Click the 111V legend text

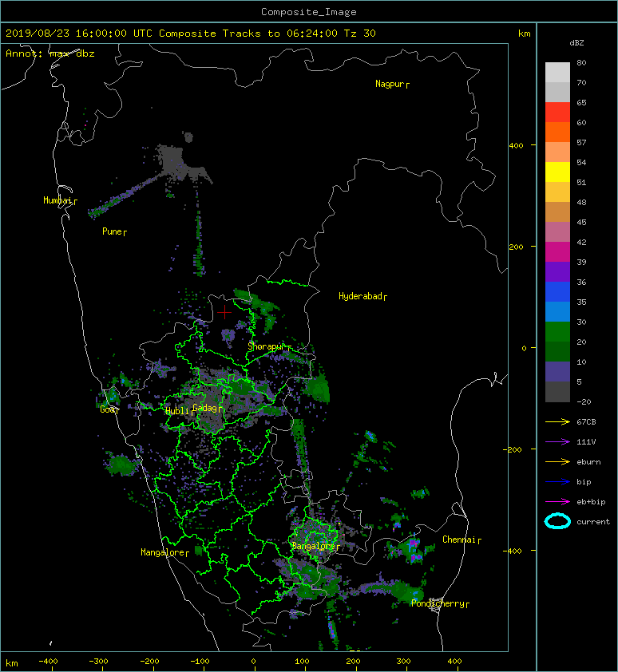click(586, 442)
